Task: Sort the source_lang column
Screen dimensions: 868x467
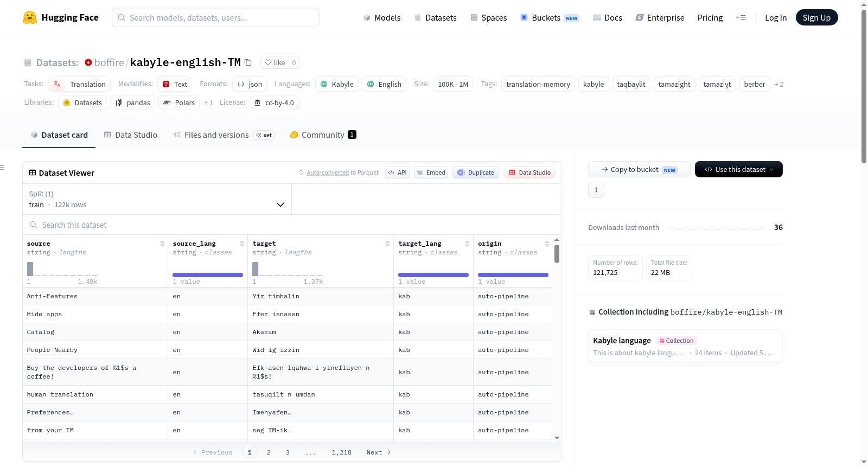Action: pyautogui.click(x=242, y=244)
